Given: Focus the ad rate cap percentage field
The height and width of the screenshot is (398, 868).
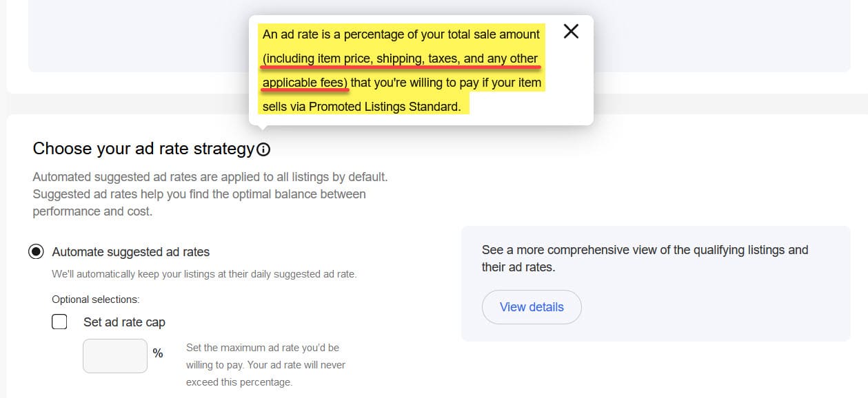Looking at the screenshot, I should [115, 356].
